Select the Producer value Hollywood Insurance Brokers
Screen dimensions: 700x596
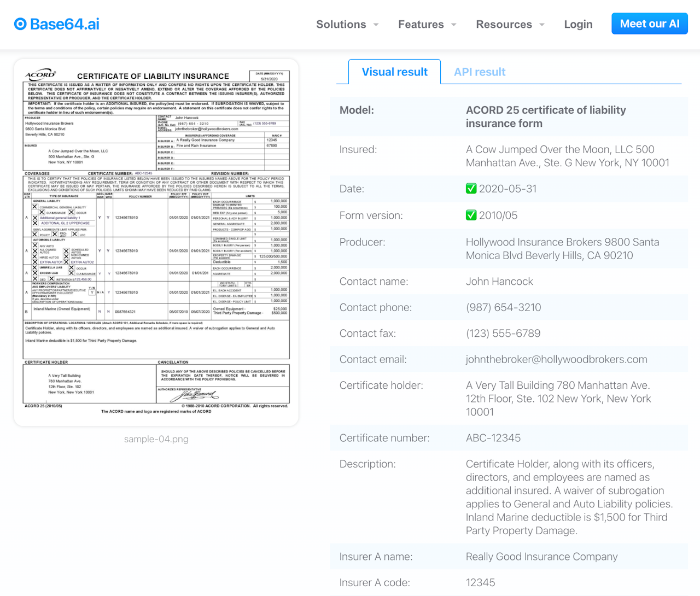click(563, 249)
